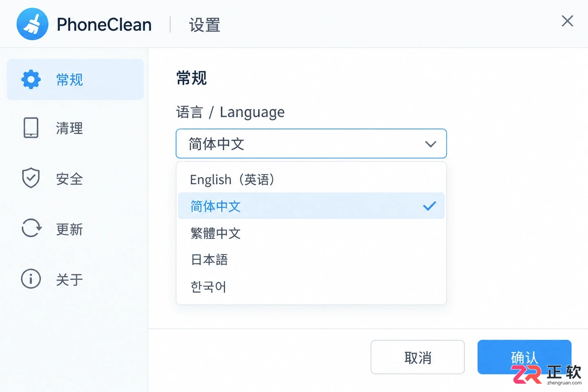Switch to the 清理 tab

point(75,128)
